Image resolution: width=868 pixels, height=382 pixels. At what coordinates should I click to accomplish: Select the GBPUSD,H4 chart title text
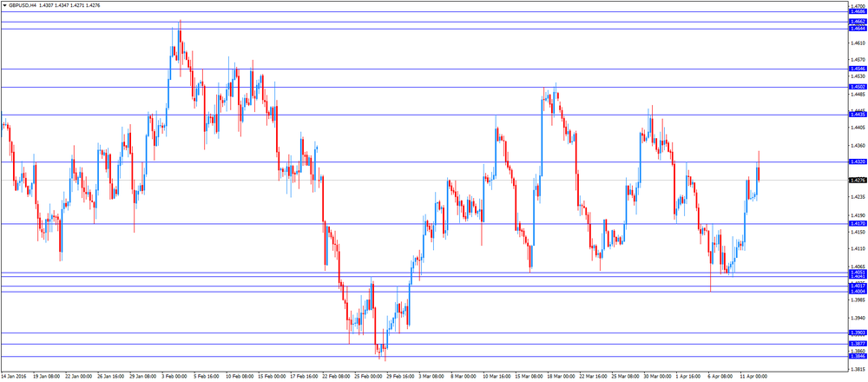[x=22, y=5]
